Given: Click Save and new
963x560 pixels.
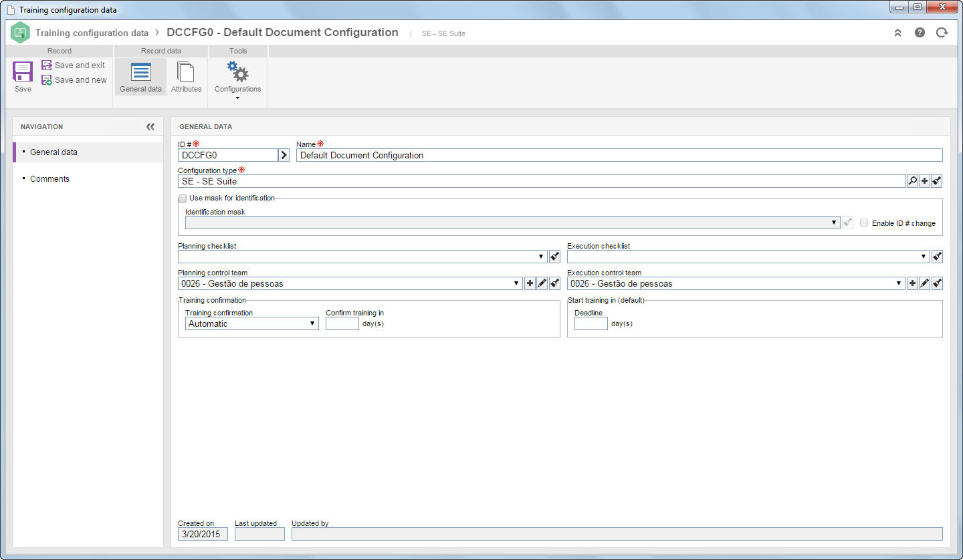Looking at the screenshot, I should [74, 80].
